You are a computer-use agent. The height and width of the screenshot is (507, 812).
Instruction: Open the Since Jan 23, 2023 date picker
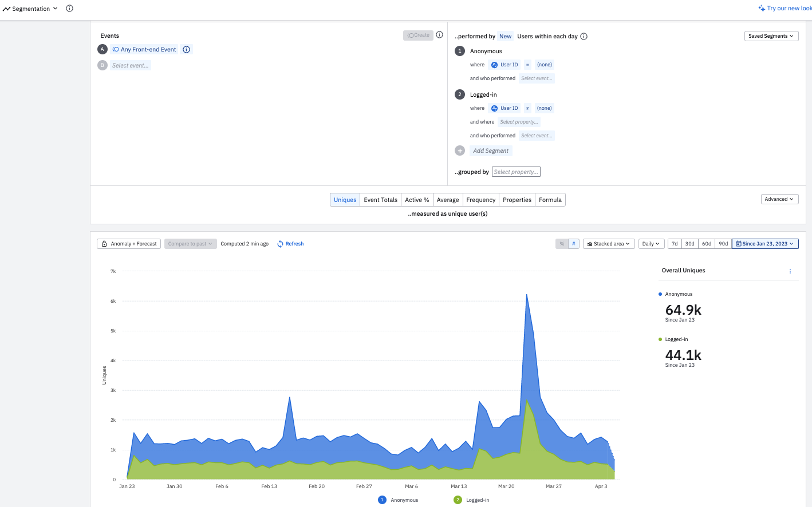pyautogui.click(x=765, y=244)
